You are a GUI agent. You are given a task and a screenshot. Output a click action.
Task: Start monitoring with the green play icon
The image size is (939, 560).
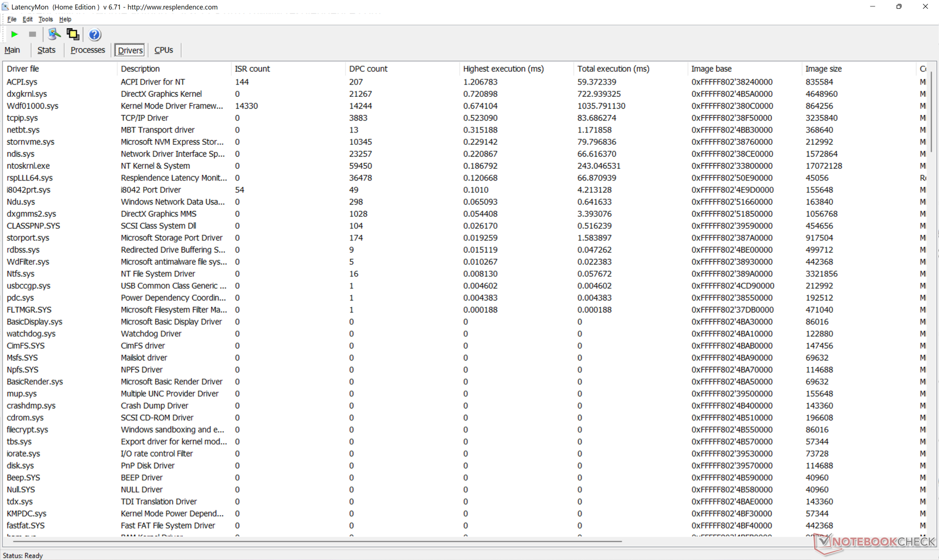click(15, 34)
